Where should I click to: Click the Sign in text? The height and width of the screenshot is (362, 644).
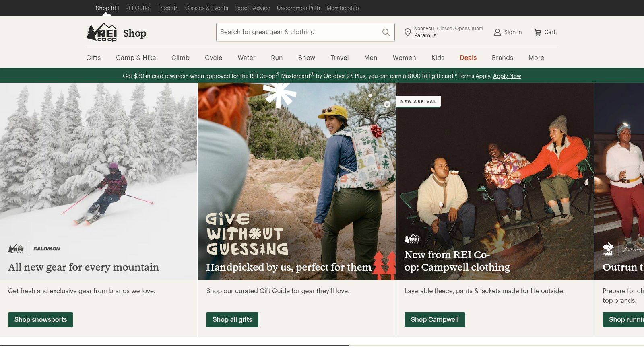(x=513, y=32)
